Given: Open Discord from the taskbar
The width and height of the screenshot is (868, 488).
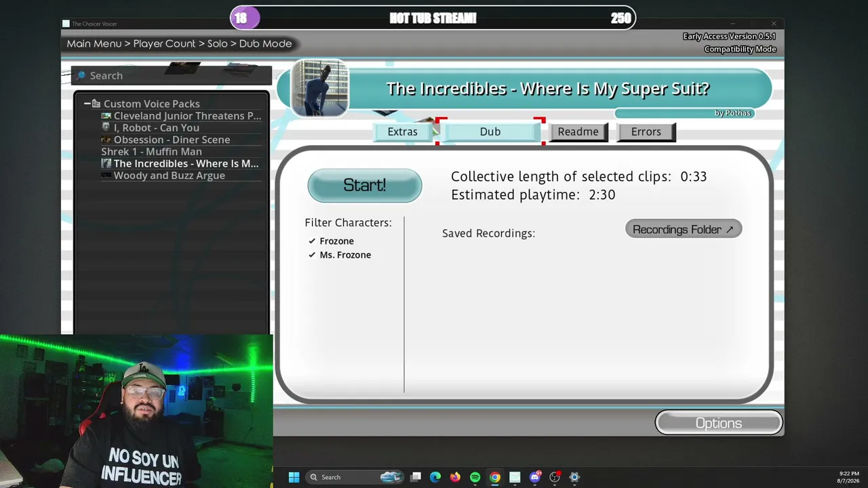Looking at the screenshot, I should coord(535,477).
